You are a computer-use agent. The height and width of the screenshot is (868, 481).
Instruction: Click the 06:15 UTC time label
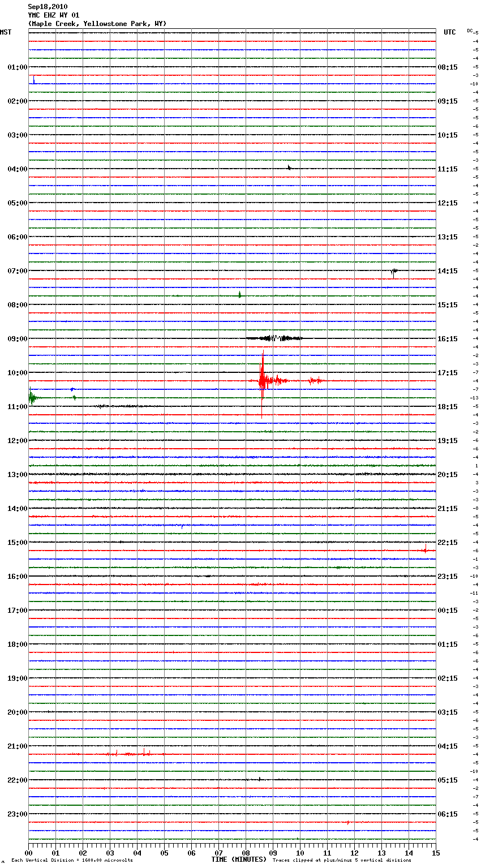(448, 814)
